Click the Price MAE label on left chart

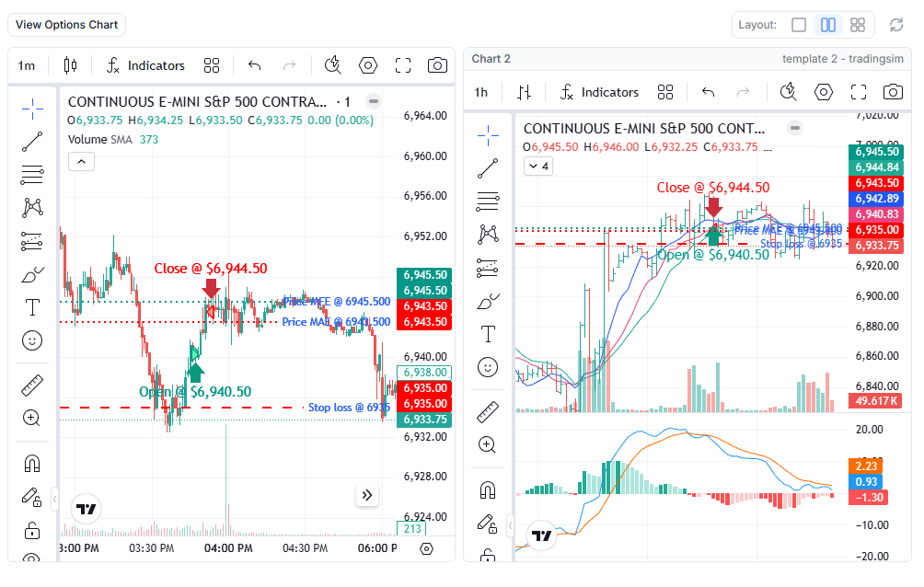point(336,322)
